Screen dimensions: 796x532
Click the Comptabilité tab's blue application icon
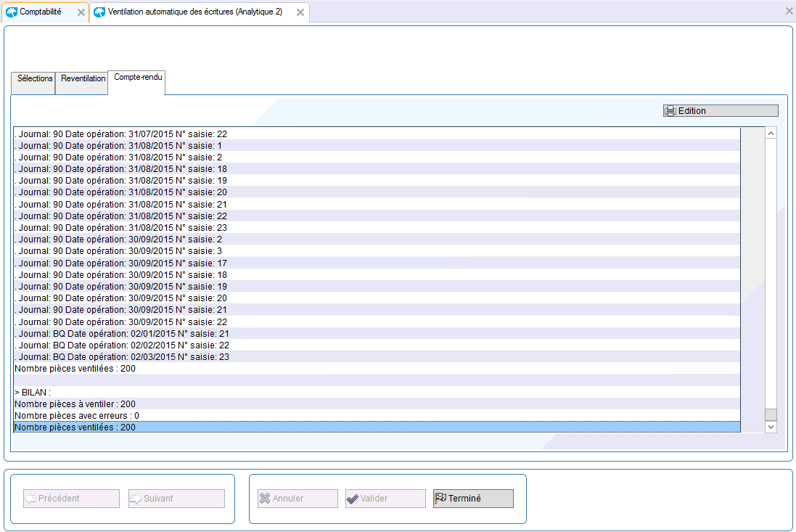(12, 12)
